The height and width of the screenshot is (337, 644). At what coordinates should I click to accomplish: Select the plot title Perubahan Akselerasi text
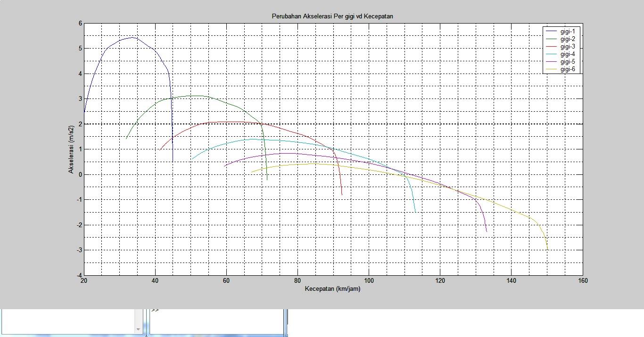332,16
